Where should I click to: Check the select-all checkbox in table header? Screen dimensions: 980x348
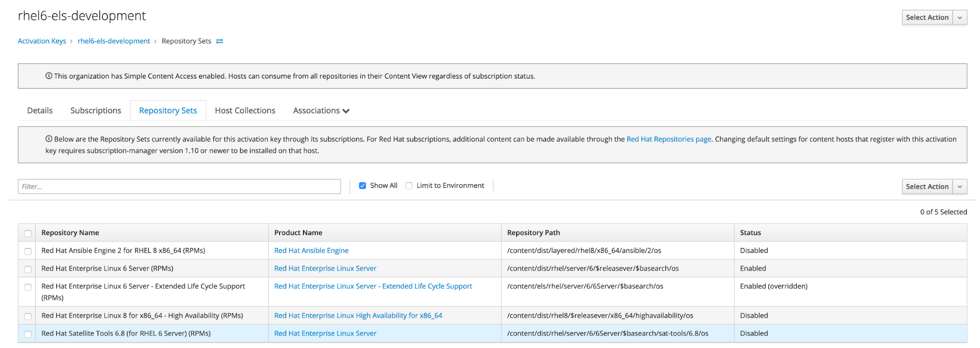(28, 233)
